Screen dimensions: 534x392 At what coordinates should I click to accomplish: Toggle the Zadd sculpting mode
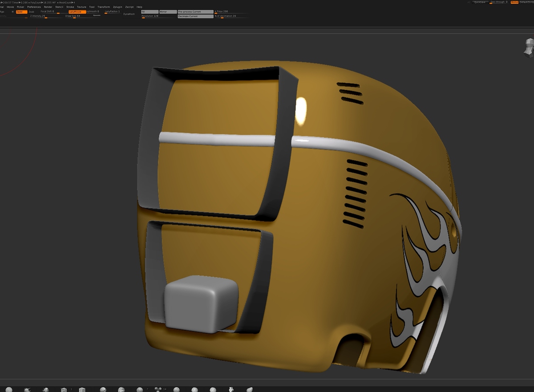21,12
